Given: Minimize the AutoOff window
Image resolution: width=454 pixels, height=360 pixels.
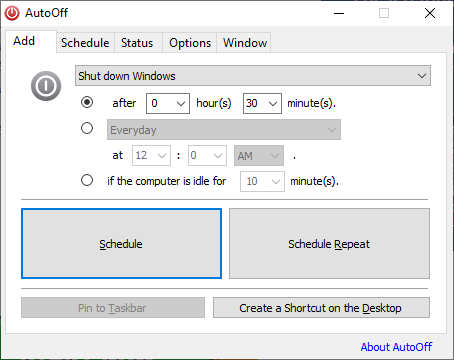Looking at the screenshot, I should (x=339, y=13).
